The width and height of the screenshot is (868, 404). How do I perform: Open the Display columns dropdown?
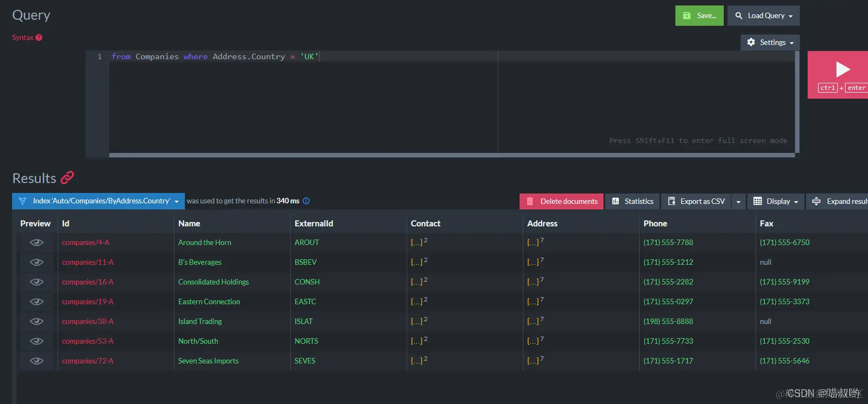[x=775, y=201]
